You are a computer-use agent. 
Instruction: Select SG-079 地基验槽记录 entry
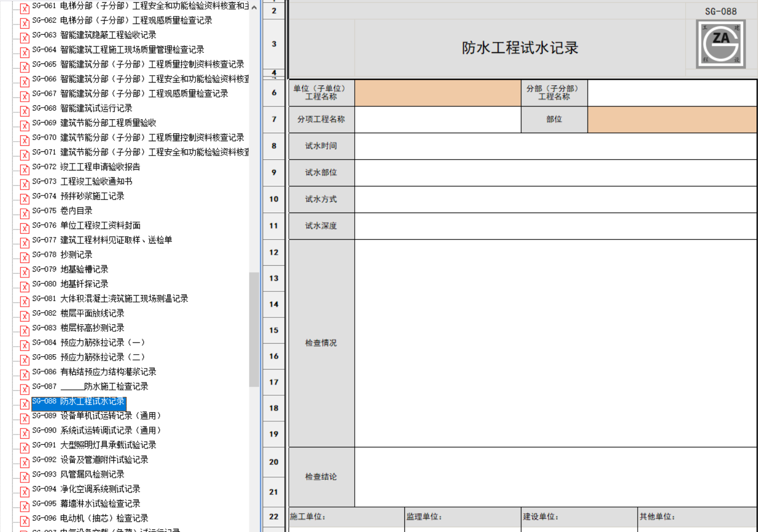(x=84, y=269)
